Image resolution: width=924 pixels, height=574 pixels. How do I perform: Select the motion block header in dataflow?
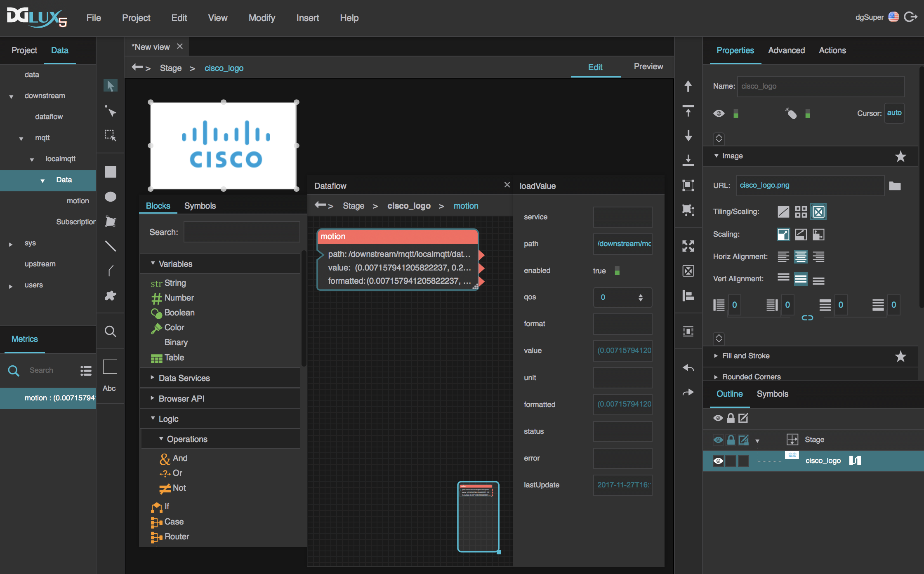(x=397, y=236)
